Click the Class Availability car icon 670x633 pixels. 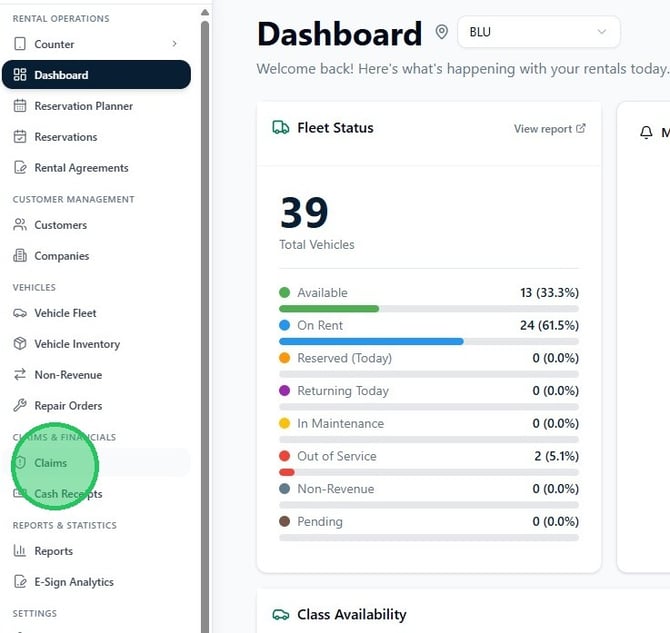pyautogui.click(x=281, y=615)
